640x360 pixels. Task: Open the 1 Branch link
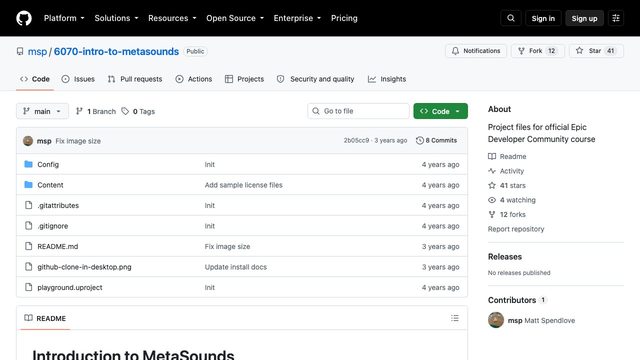(96, 111)
